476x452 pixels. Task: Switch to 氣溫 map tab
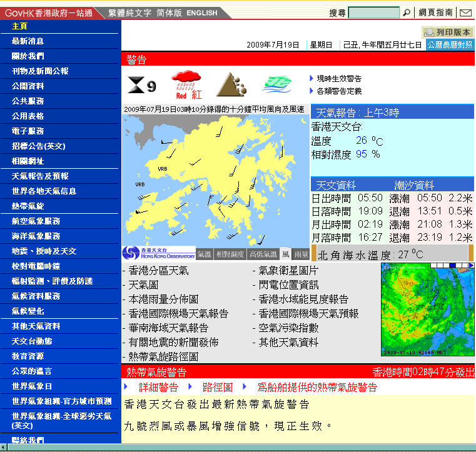[x=205, y=254]
